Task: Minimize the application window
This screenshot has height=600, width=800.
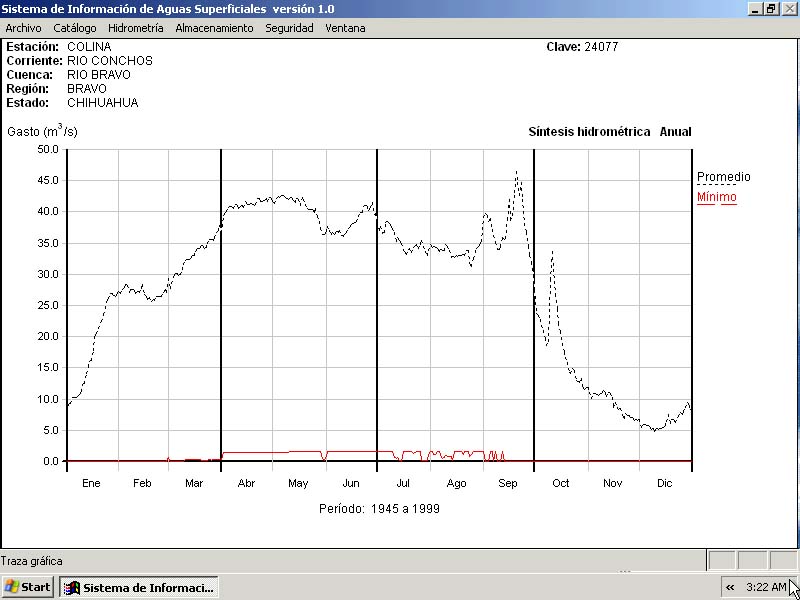Action: click(x=755, y=8)
